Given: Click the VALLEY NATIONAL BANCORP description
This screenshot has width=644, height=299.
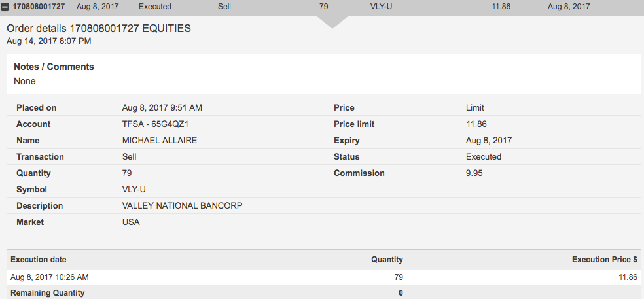Looking at the screenshot, I should pos(183,206).
